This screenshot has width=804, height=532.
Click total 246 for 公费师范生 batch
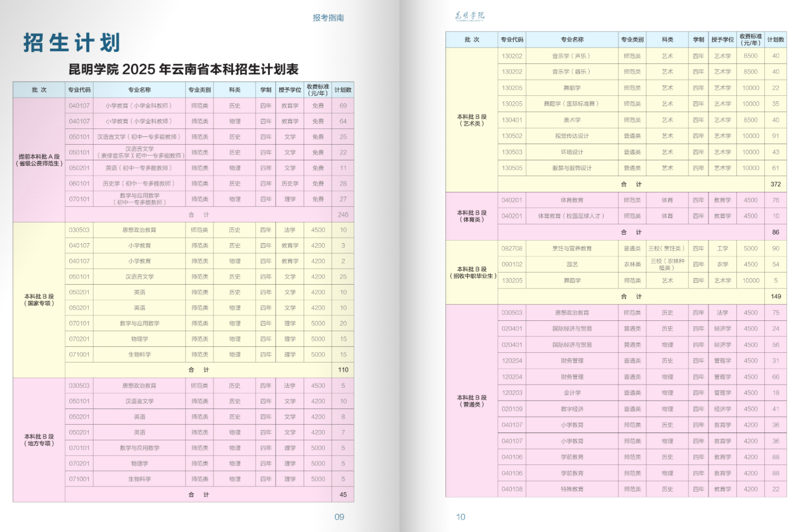(x=343, y=215)
